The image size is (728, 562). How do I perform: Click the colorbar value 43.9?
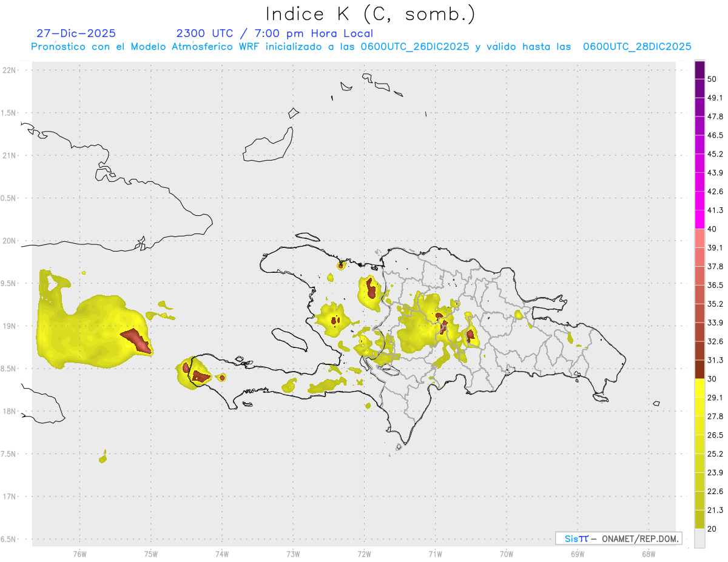click(x=715, y=173)
